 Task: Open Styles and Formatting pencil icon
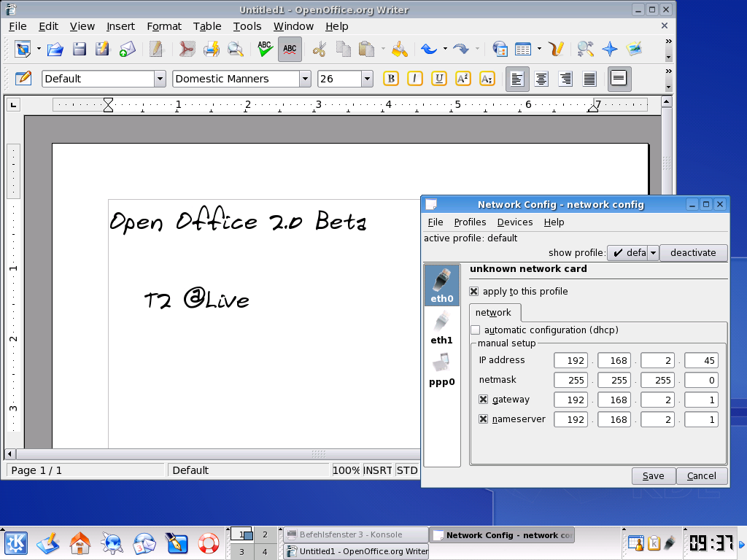(x=23, y=79)
